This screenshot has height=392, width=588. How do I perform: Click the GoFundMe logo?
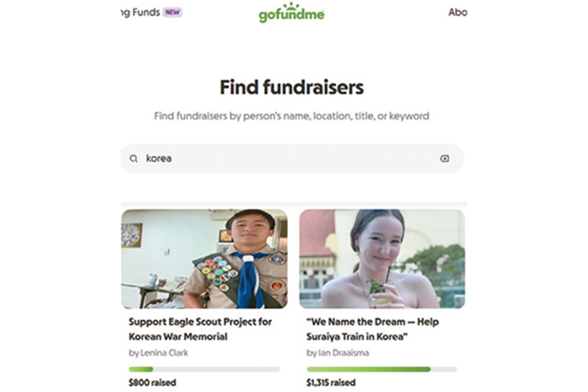pyautogui.click(x=291, y=13)
